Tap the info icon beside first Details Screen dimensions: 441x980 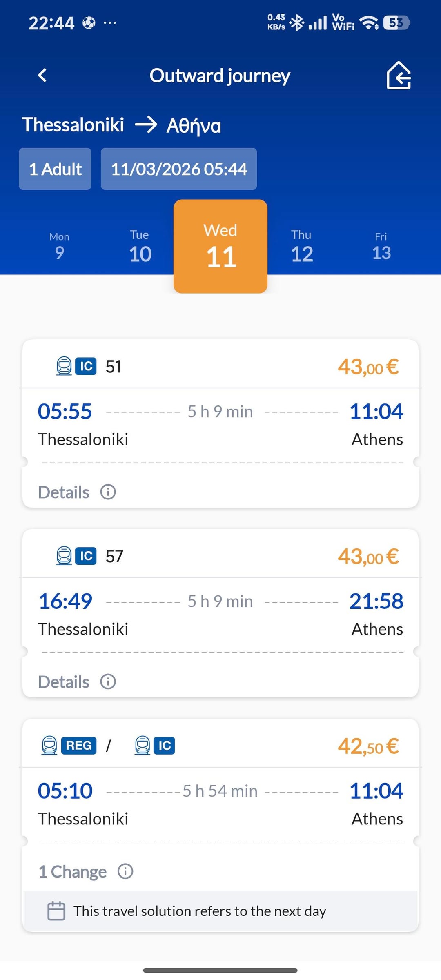pyautogui.click(x=108, y=492)
